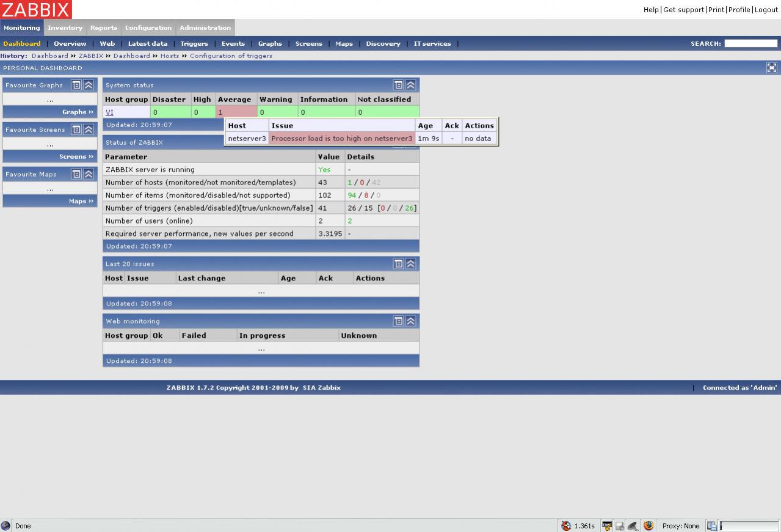Image resolution: width=781 pixels, height=532 pixels.
Task: Open Favourite Maps menu icon
Action: click(76, 174)
